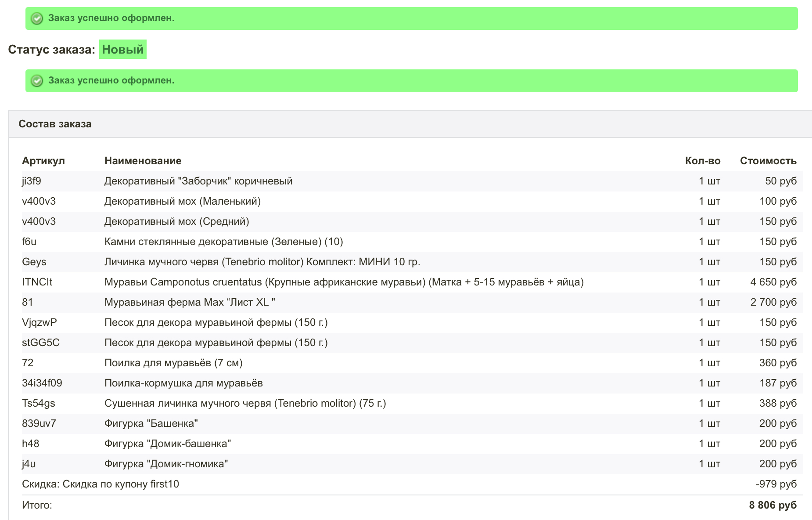
Task: Click the 'Состав заказа' panel header
Action: [55, 124]
